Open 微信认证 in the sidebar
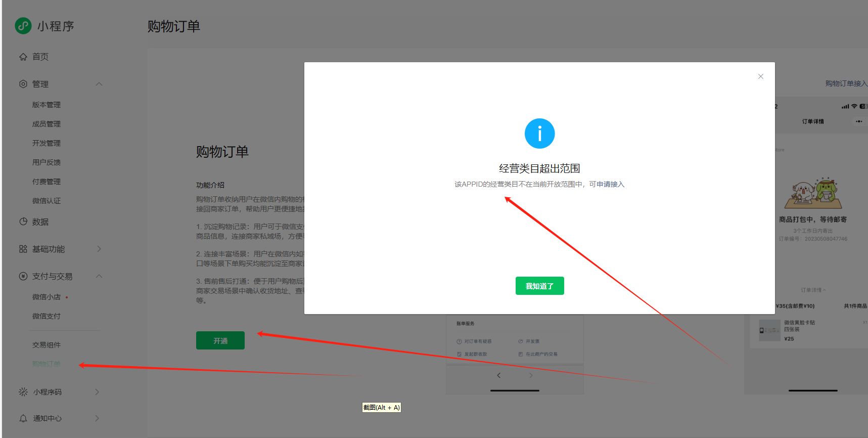This screenshot has height=438, width=868. [47, 201]
